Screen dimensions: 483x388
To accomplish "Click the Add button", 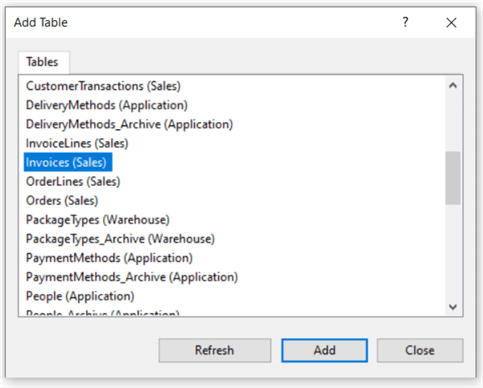I will pyautogui.click(x=324, y=350).
